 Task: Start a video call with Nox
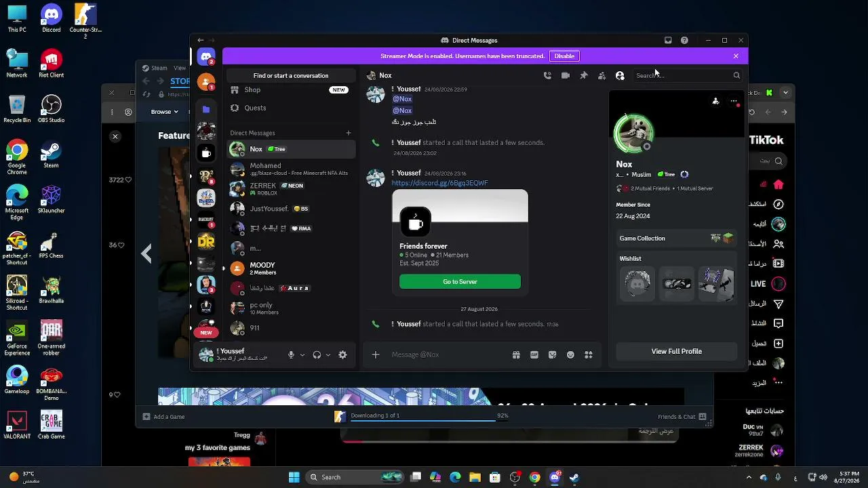click(x=566, y=75)
